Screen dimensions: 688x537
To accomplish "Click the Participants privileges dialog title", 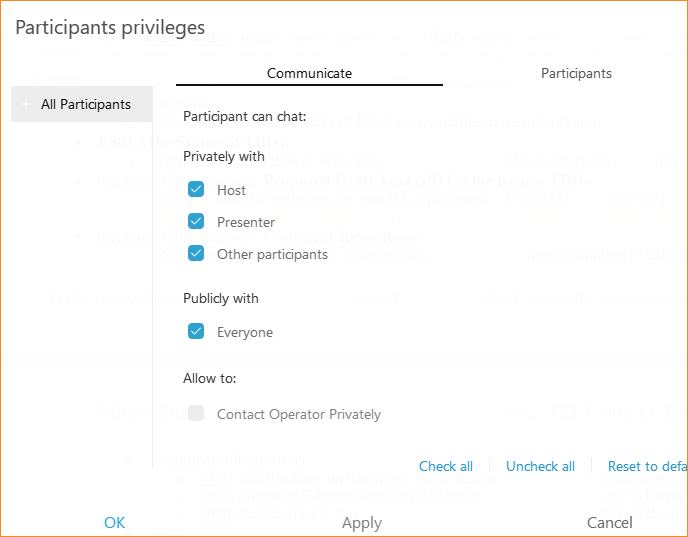I will pyautogui.click(x=110, y=28).
